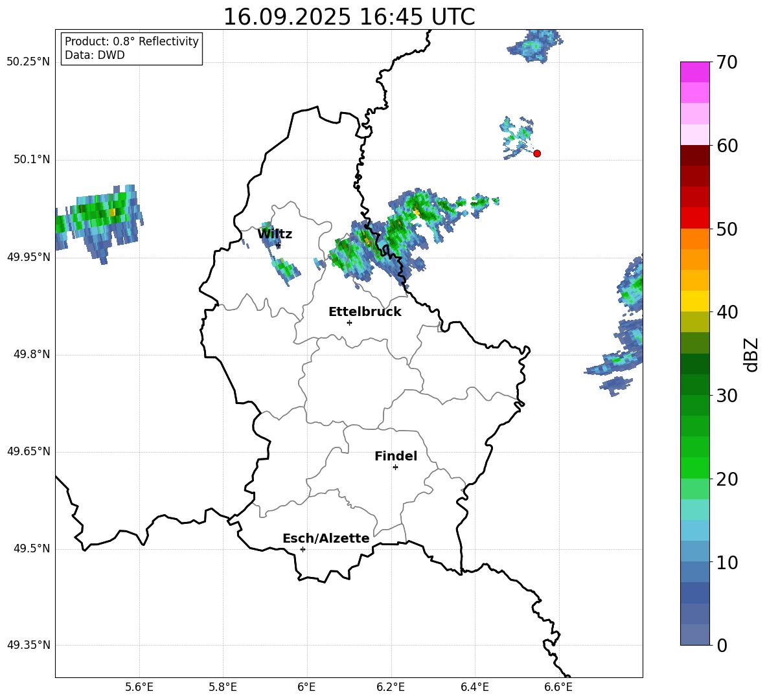Image resolution: width=767 pixels, height=700 pixels.
Task: Click the 50.1°N latitude label
Action: click(32, 160)
